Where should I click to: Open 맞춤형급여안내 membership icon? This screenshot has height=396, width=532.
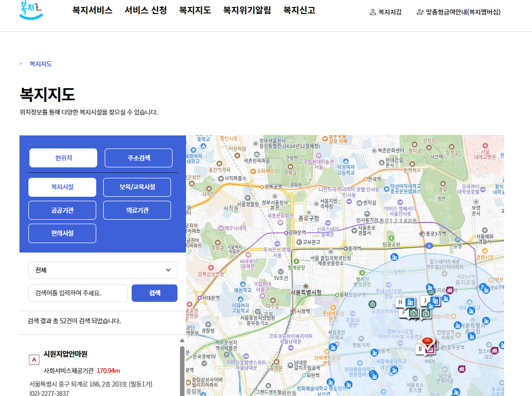tap(420, 12)
